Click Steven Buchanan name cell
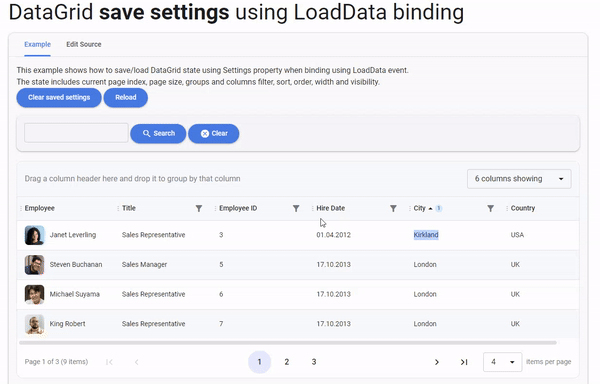 tap(76, 265)
